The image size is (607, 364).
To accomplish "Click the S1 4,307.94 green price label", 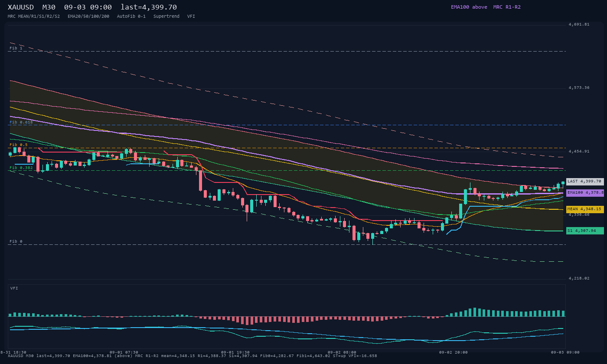I will tap(585, 231).
